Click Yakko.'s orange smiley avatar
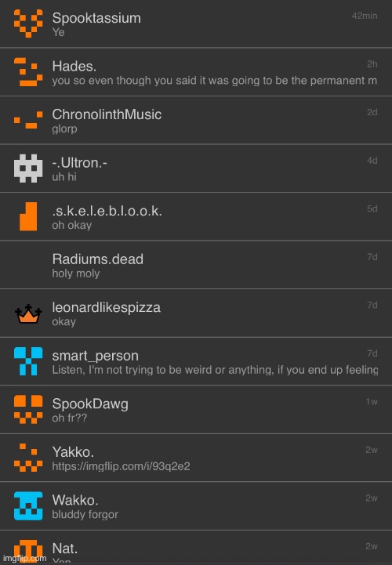 [28, 458]
